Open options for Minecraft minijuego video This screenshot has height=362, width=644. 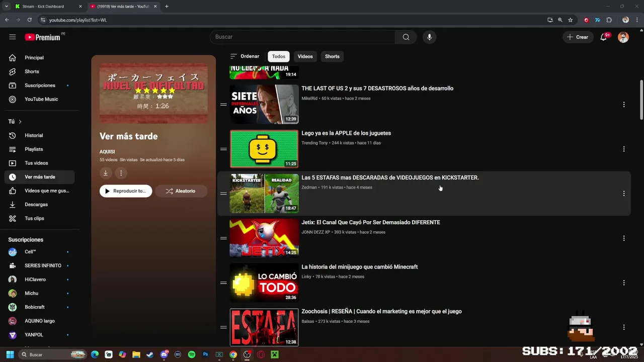tap(624, 283)
